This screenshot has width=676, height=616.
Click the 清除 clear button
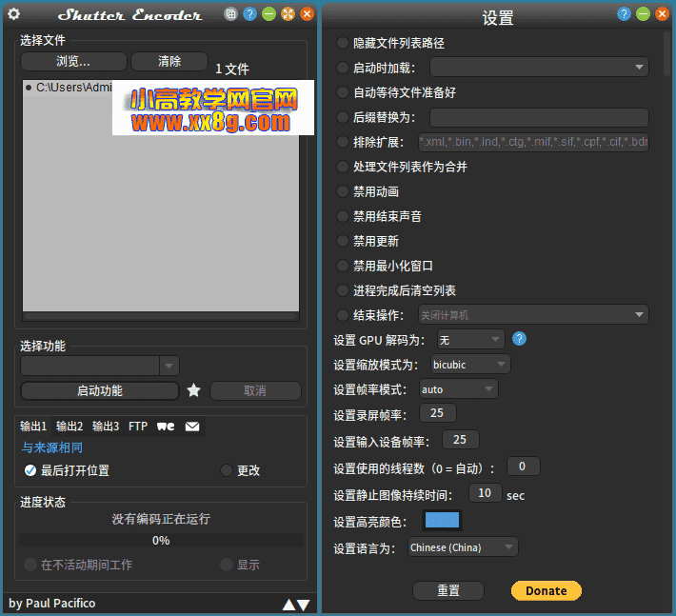point(169,61)
